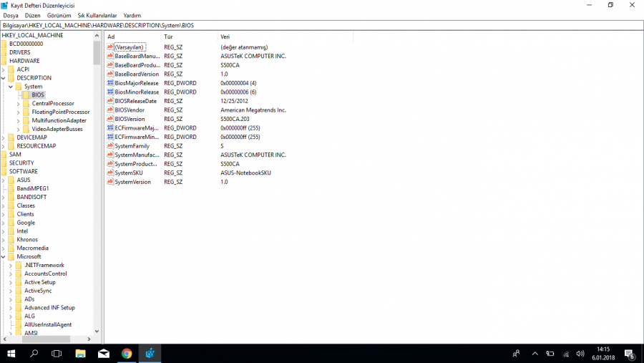Select the BaseBoardVersion value name

(x=137, y=74)
